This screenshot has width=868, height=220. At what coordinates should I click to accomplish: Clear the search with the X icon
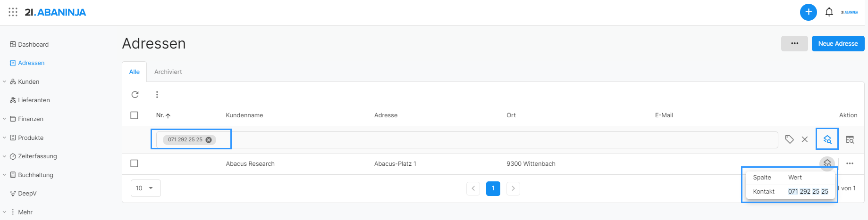[x=805, y=139]
